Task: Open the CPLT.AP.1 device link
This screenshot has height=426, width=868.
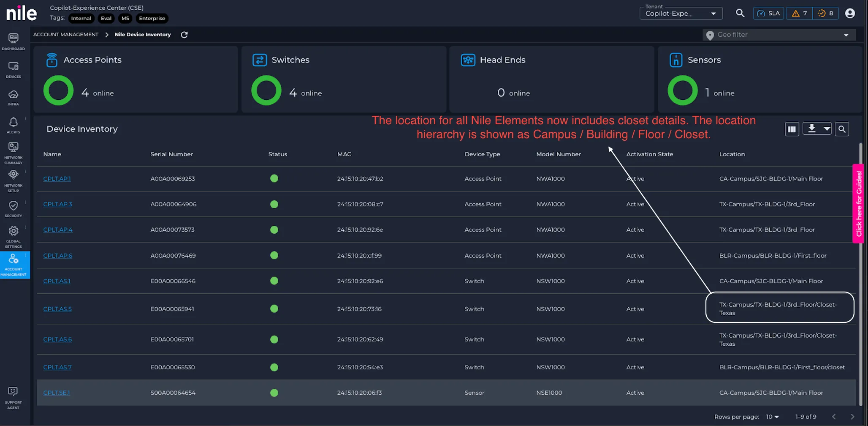Action: [57, 179]
